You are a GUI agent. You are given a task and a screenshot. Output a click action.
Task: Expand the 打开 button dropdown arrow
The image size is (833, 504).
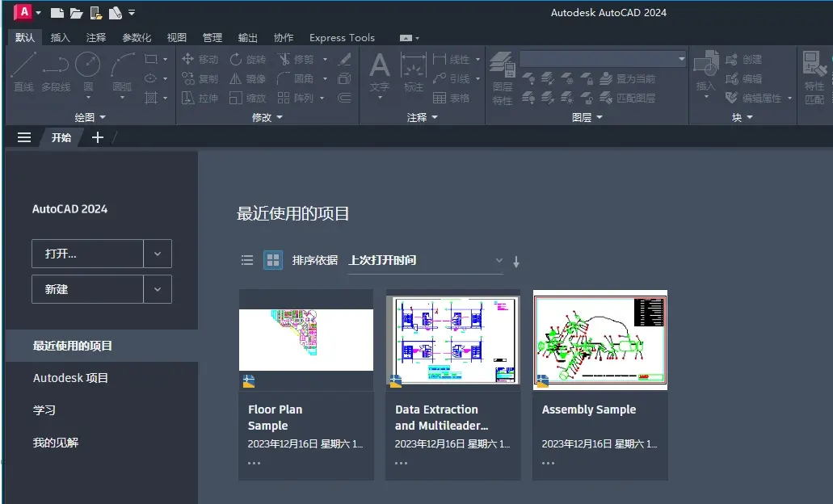(158, 254)
